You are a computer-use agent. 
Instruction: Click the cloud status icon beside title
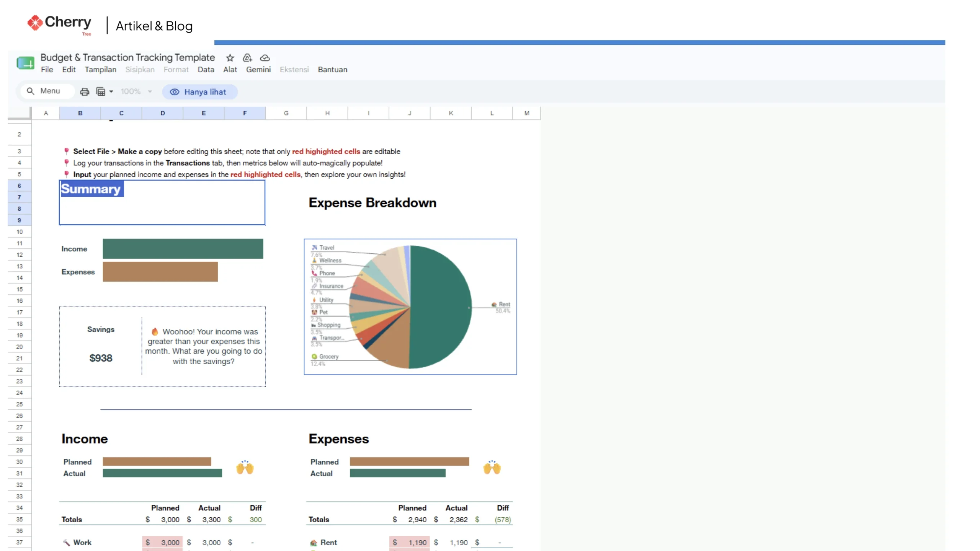[265, 58]
